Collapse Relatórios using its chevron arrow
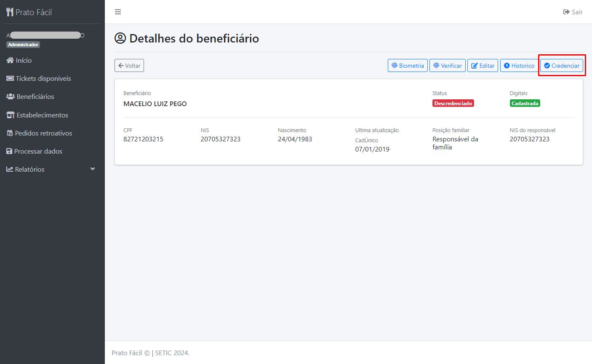 (x=92, y=169)
